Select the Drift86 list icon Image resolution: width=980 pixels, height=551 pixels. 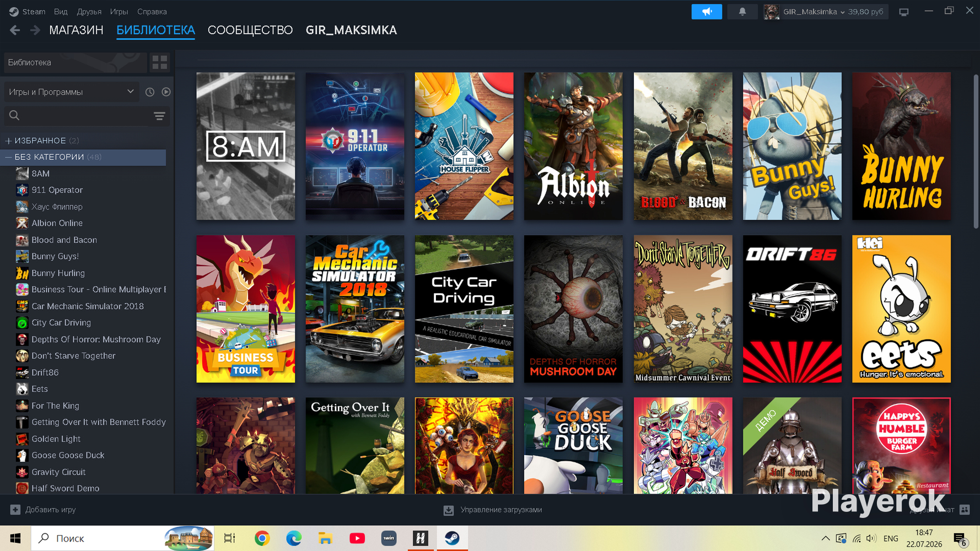click(x=22, y=372)
